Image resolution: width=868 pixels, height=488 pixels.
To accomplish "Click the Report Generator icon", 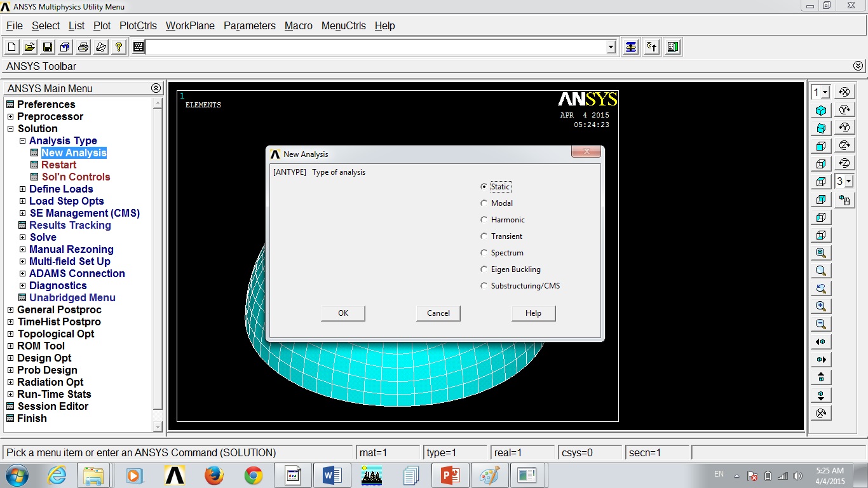I will [x=101, y=47].
